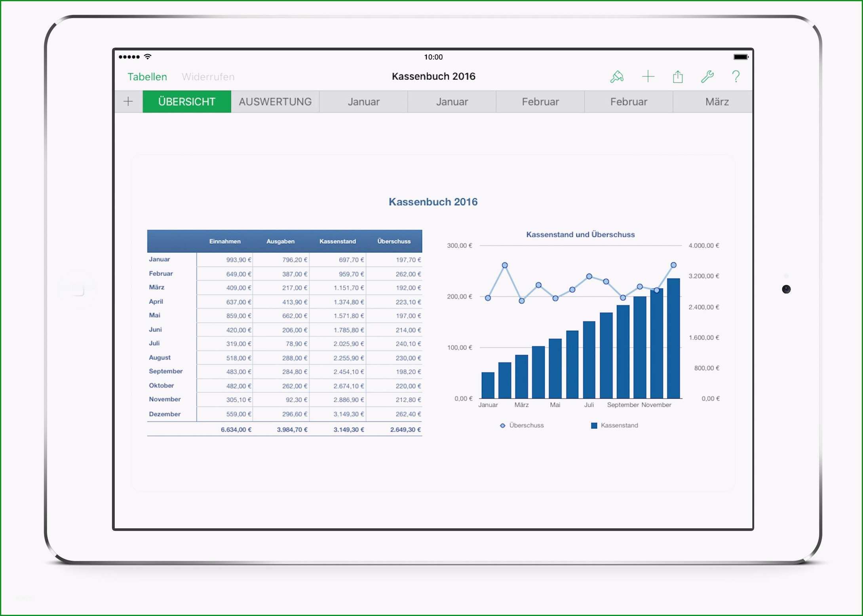This screenshot has height=616, width=863.
Task: Select cell 1.151,70 € in März row
Action: point(338,288)
